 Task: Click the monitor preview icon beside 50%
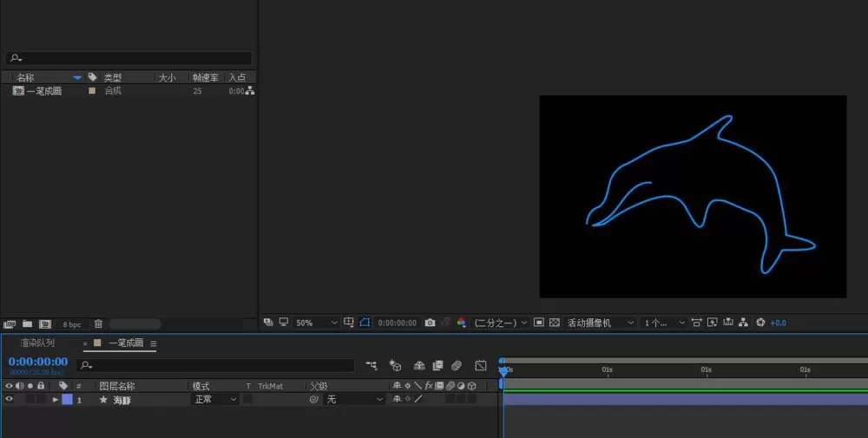284,323
